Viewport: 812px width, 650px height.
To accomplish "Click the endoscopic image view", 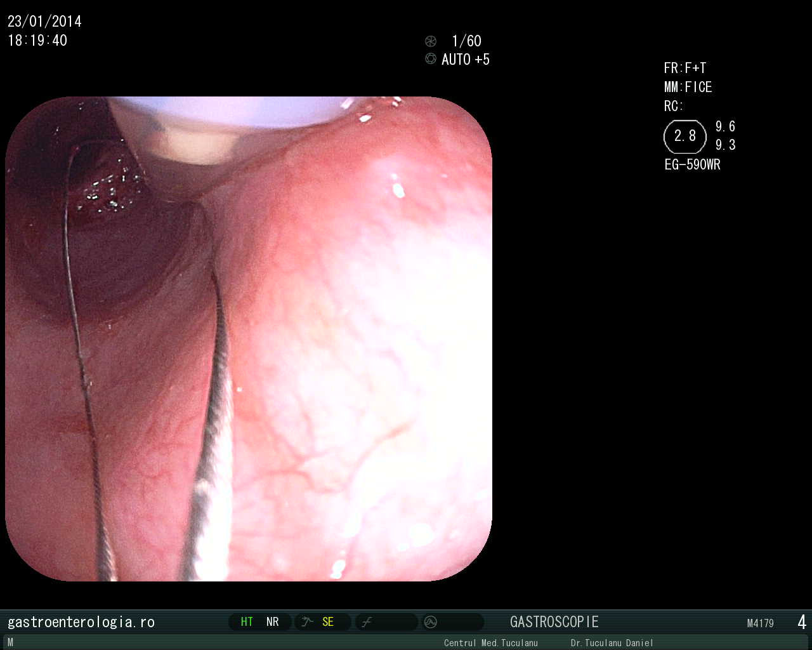I will click(249, 339).
